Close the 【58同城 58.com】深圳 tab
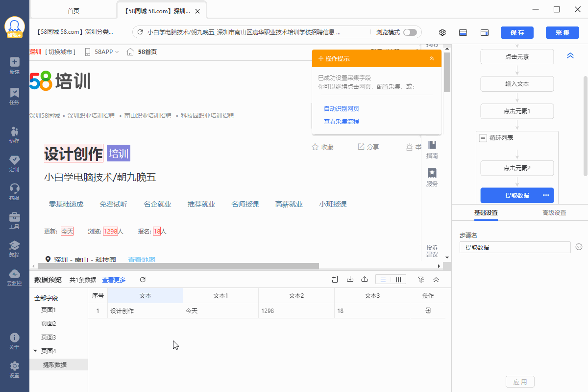This screenshot has height=392, width=588. tap(197, 11)
